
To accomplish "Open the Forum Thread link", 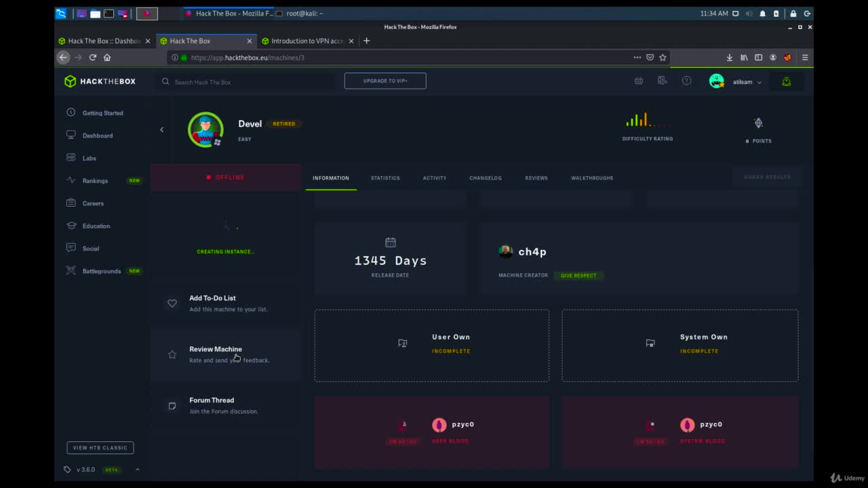I will (226, 405).
